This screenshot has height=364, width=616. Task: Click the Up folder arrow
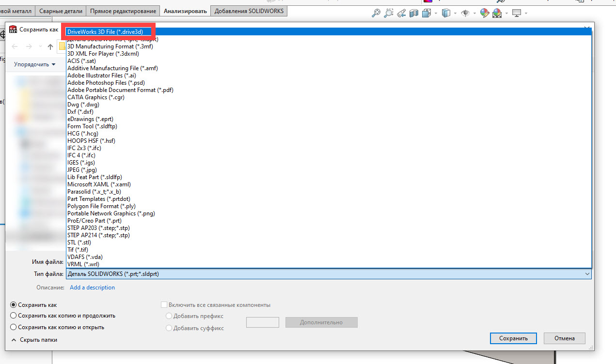coord(50,46)
